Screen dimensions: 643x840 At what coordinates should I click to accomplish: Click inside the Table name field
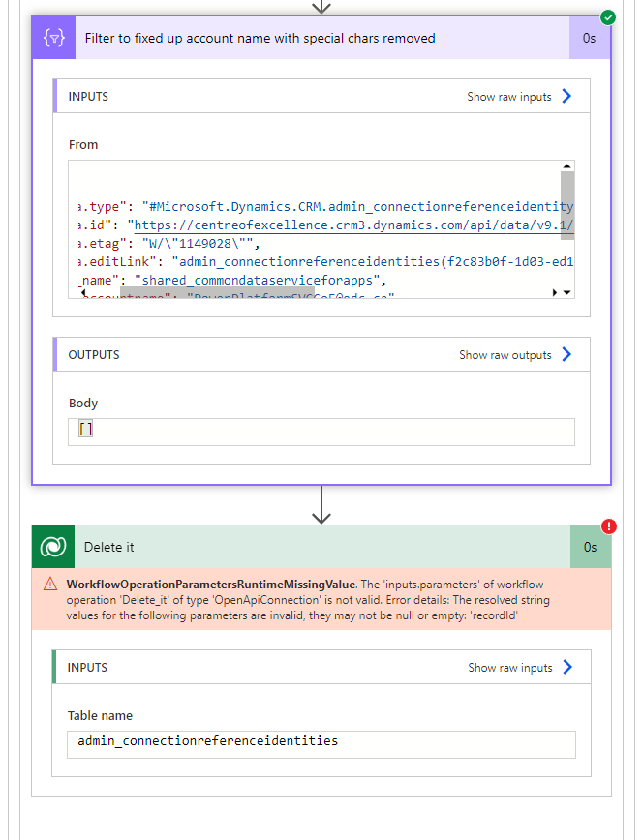click(320, 743)
